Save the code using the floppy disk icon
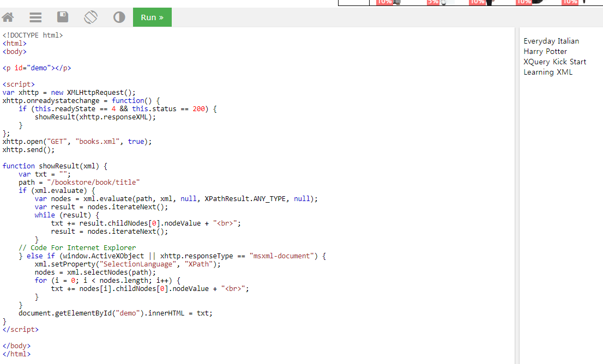Image resolution: width=603 pixels, height=364 pixels. pyautogui.click(x=63, y=17)
